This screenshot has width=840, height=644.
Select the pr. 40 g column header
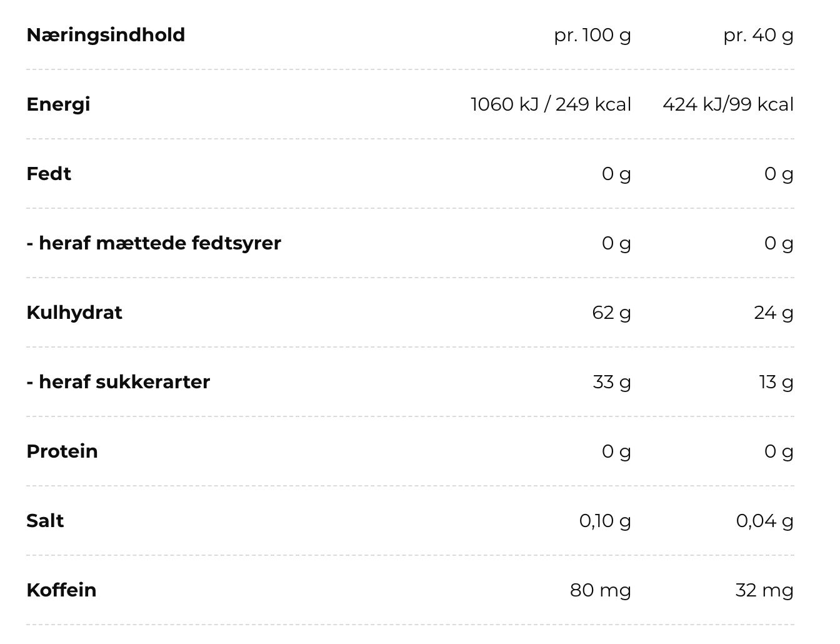pos(758,36)
